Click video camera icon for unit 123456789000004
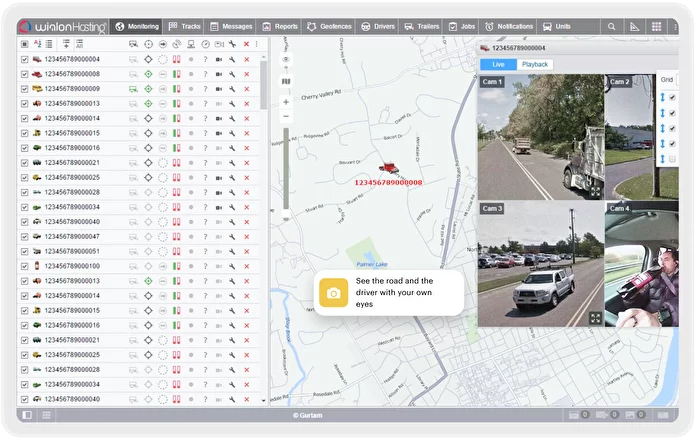 pos(218,59)
